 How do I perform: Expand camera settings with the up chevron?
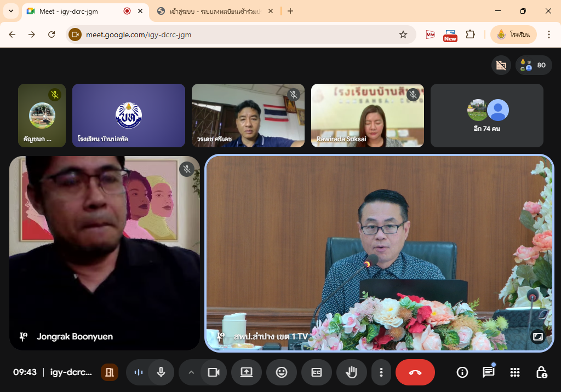(191, 372)
